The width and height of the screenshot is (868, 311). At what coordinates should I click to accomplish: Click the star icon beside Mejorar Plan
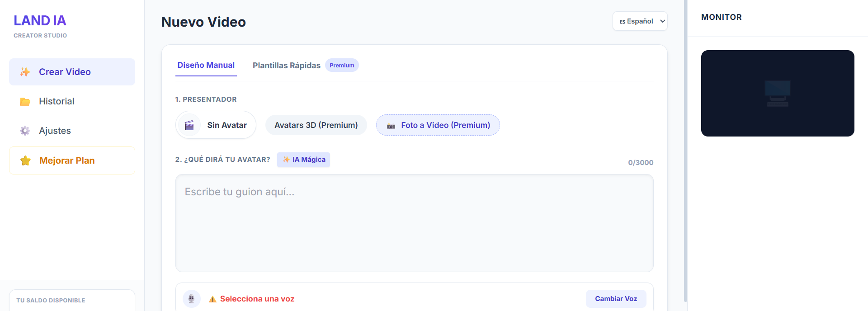[25, 160]
